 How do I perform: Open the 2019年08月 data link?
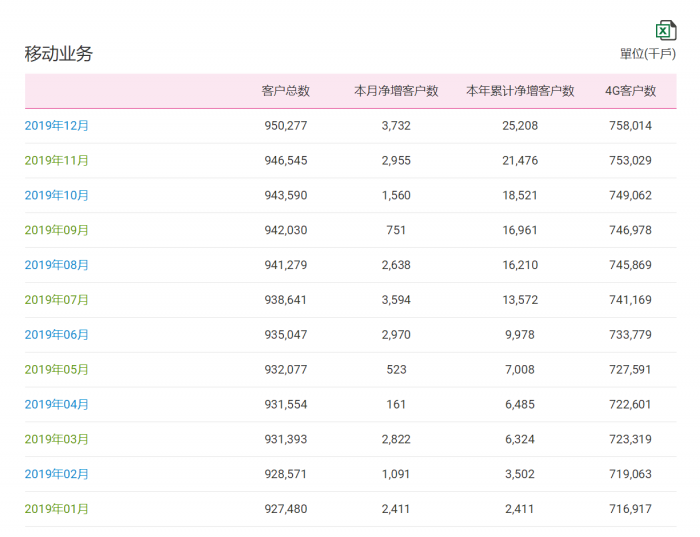pos(57,265)
